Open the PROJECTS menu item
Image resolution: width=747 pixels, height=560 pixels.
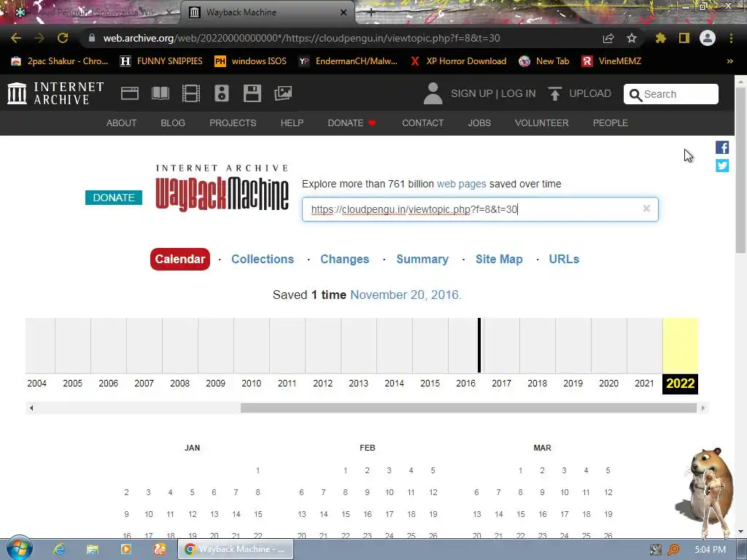pos(233,122)
